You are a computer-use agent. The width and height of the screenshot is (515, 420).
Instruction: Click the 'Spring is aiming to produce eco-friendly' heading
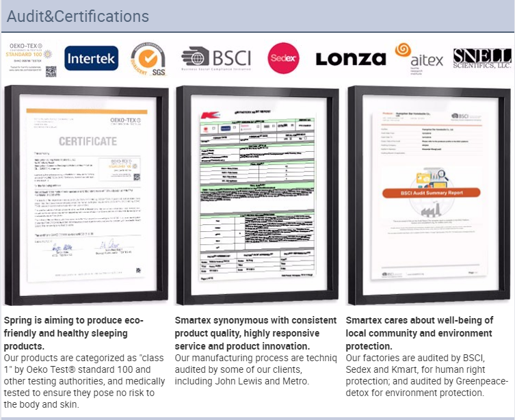coord(74,333)
